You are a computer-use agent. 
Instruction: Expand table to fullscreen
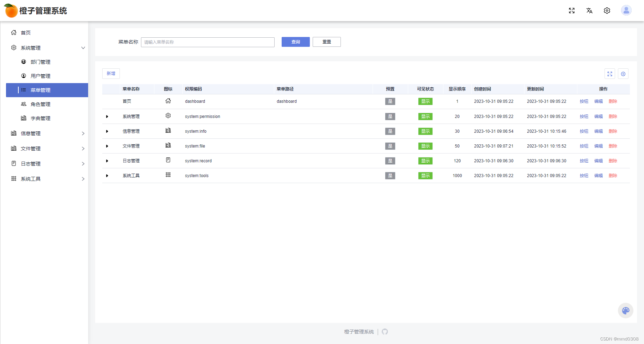(x=610, y=74)
